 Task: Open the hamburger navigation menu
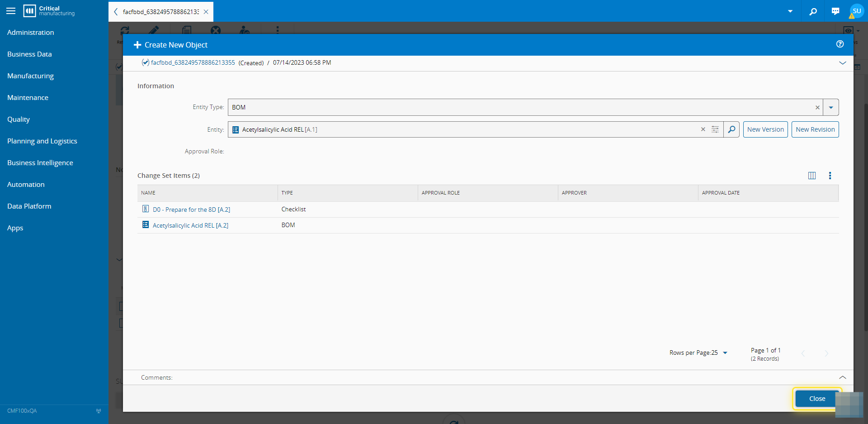click(x=11, y=11)
